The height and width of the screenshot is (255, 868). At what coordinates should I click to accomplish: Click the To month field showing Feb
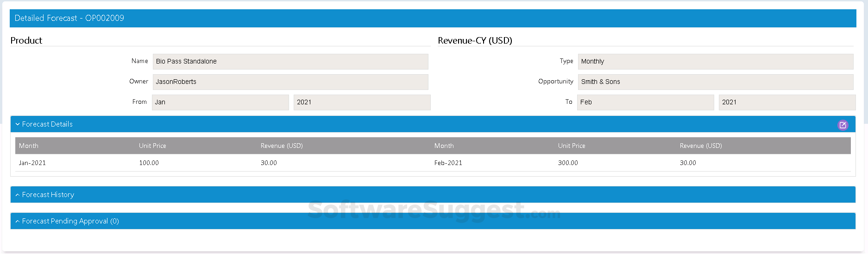(645, 102)
